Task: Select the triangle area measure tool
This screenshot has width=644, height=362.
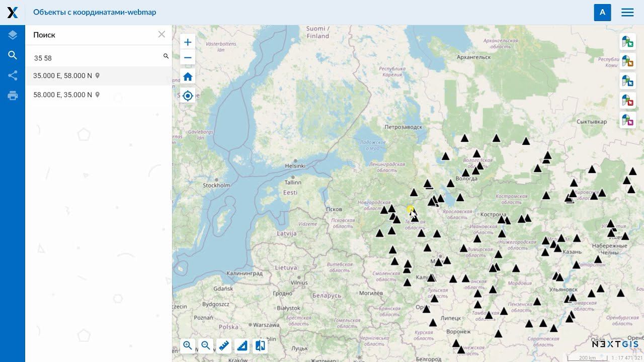Action: [242, 345]
